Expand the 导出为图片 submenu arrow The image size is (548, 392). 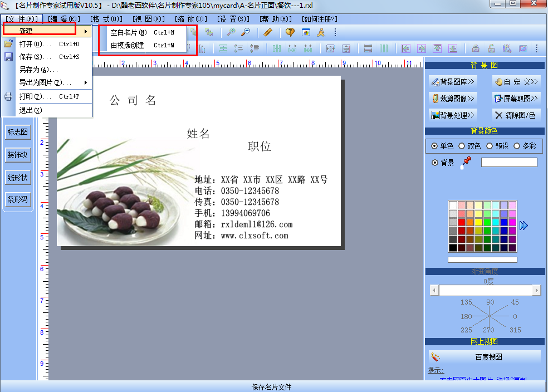[x=86, y=83]
